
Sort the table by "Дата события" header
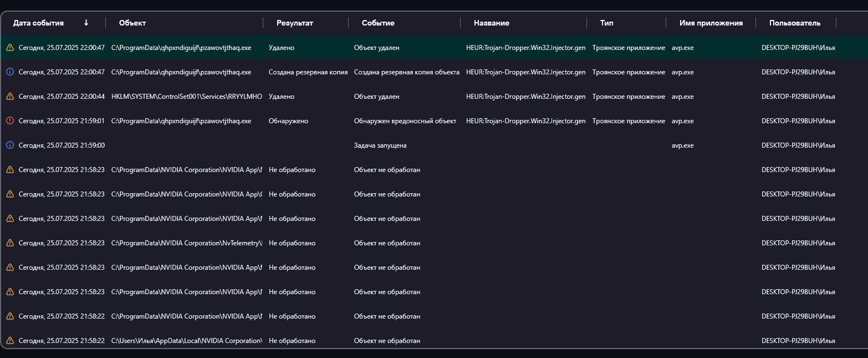[38, 23]
